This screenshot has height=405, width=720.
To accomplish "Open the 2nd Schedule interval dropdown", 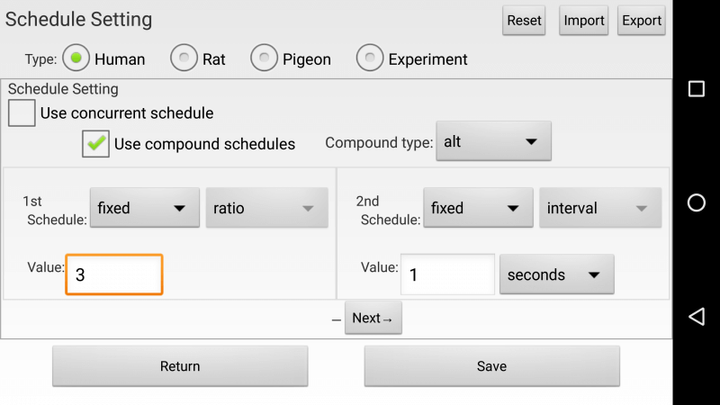I will (600, 208).
